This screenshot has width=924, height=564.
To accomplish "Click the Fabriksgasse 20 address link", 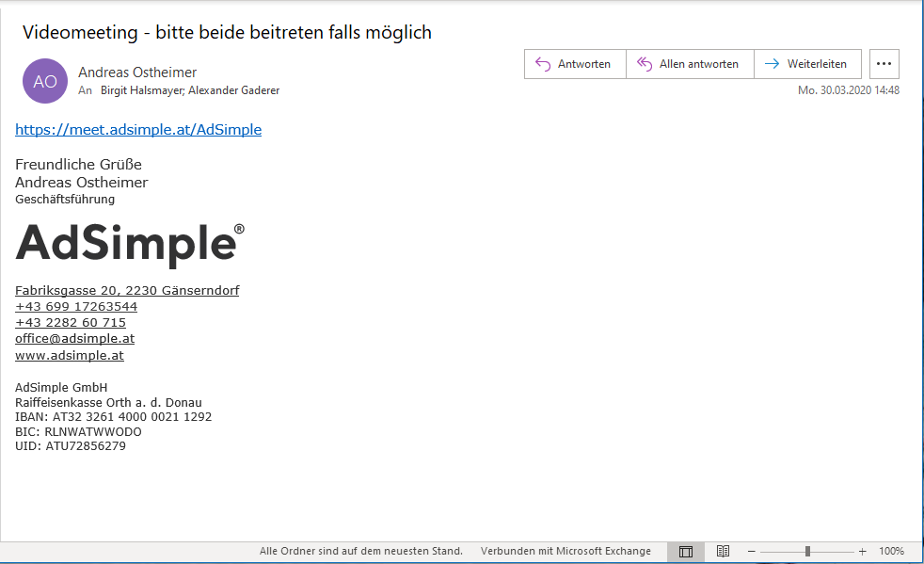I will point(127,291).
